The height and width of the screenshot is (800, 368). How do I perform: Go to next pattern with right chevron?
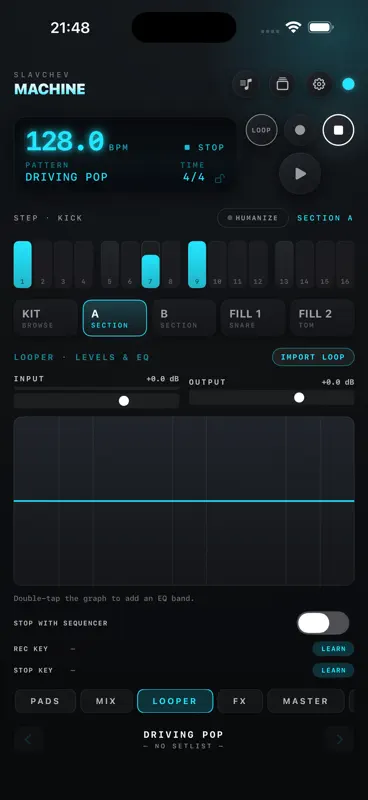[x=339, y=739]
